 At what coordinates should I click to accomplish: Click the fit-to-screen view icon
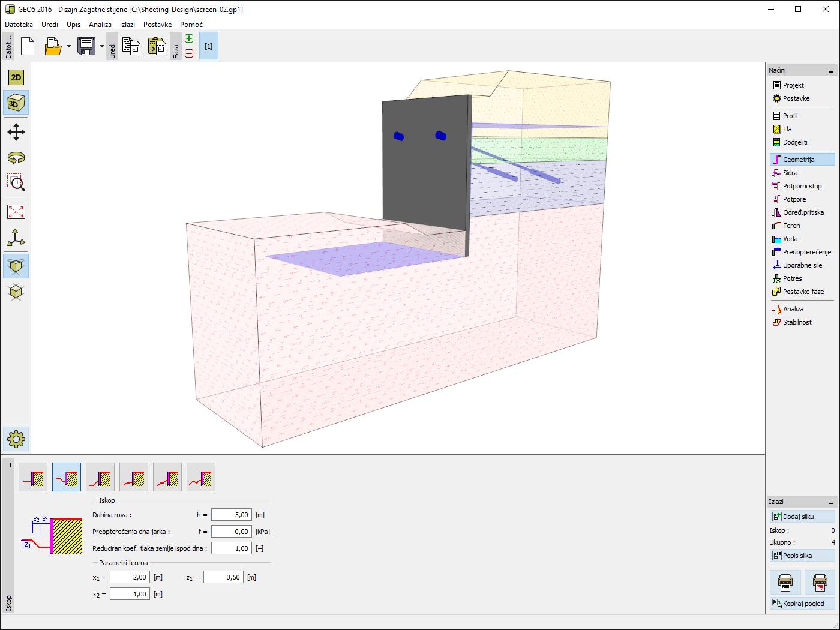click(16, 212)
